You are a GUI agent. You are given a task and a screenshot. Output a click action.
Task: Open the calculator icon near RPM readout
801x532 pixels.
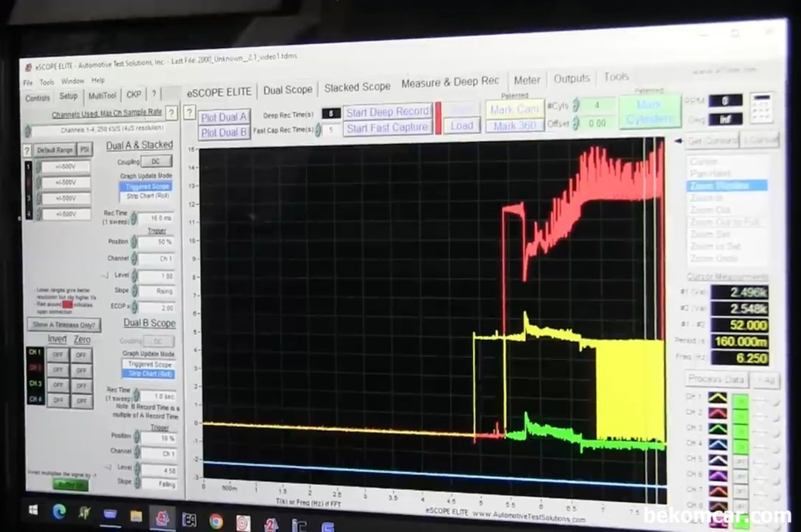pyautogui.click(x=762, y=108)
